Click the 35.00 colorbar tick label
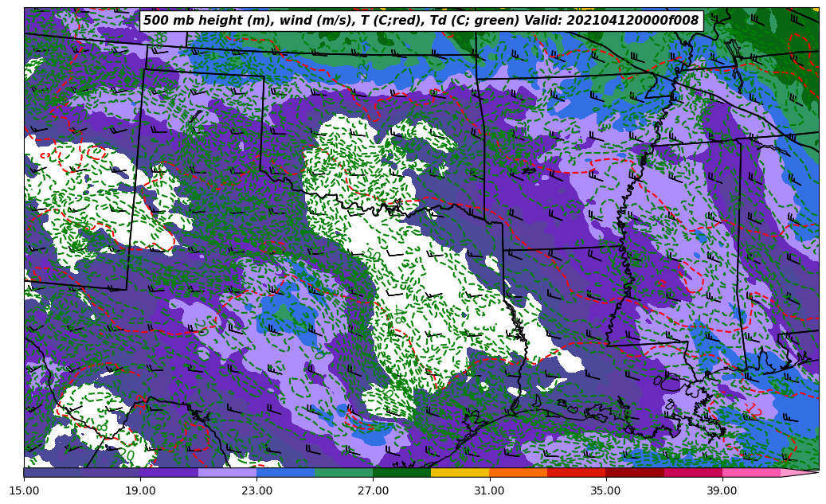This screenshot has height=504, width=826. tap(605, 491)
